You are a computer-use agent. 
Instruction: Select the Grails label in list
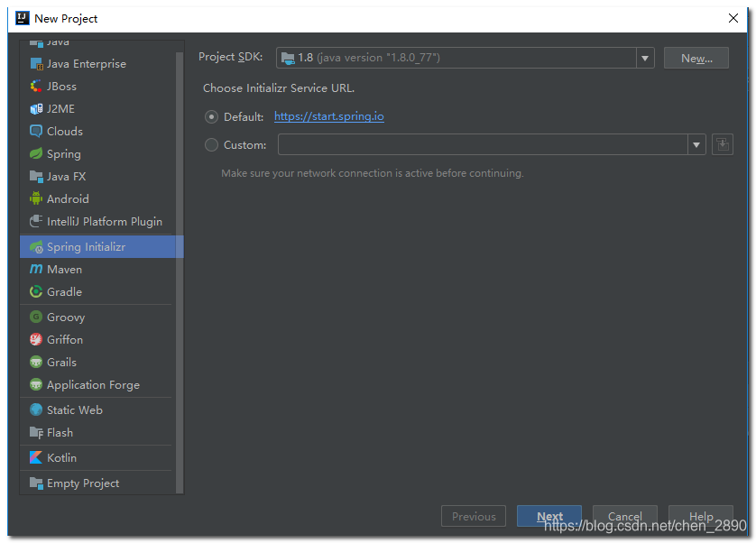pos(61,363)
